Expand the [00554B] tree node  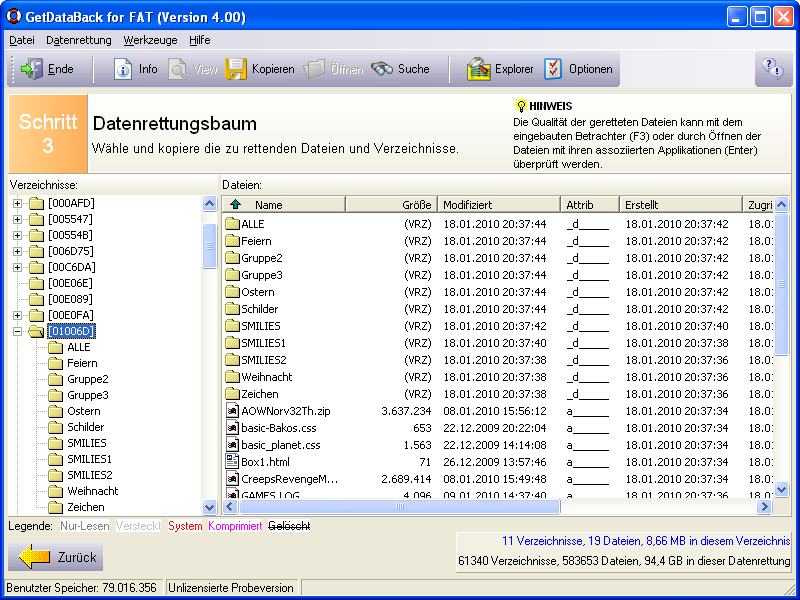[x=17, y=235]
